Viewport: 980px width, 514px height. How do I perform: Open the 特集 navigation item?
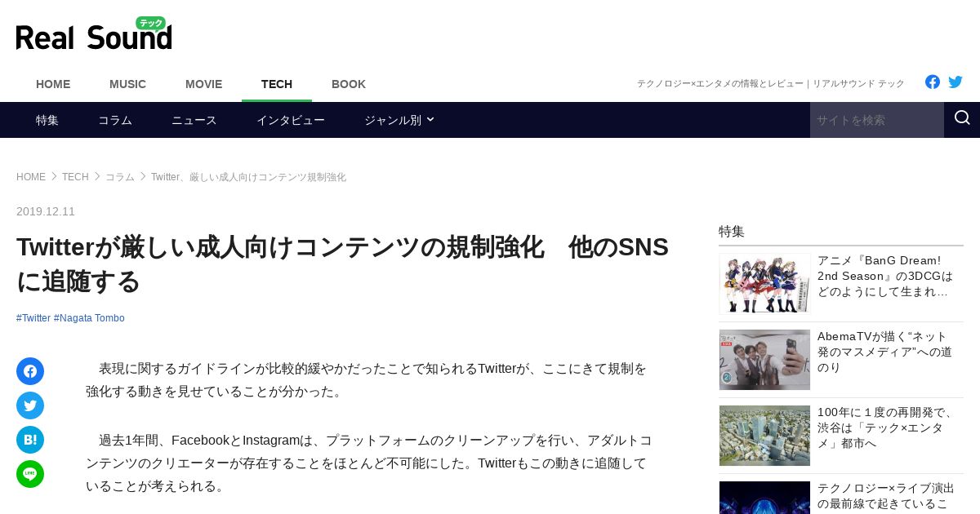coord(47,120)
